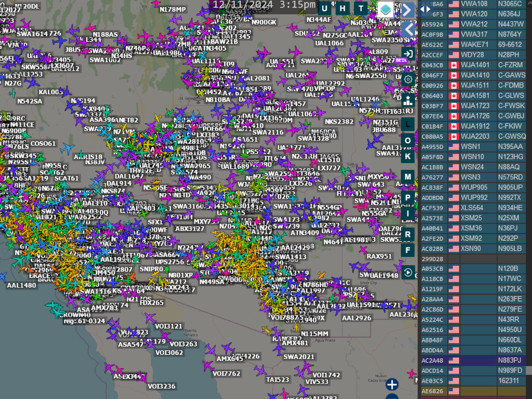Toggle the P persistence button
The width and height of the screenshot is (532, 399).
click(x=408, y=197)
